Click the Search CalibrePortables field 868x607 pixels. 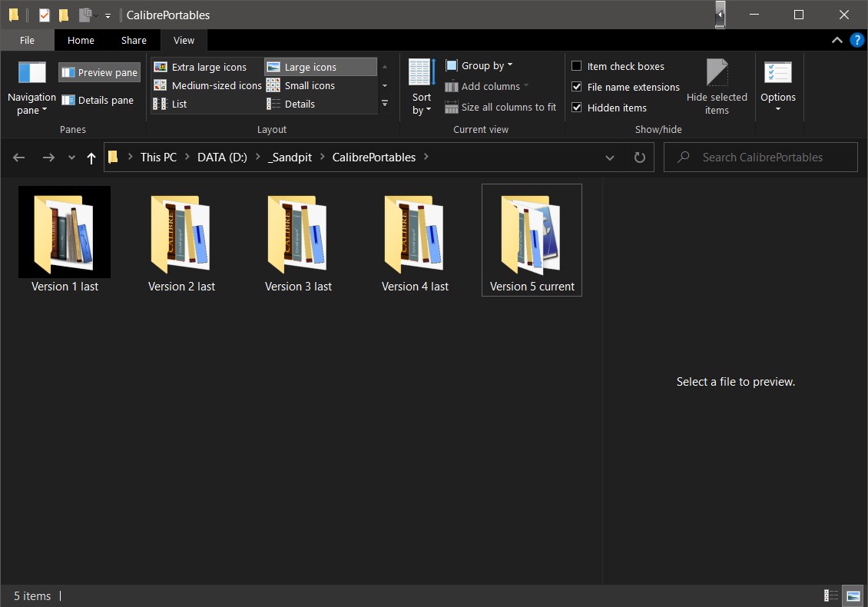[760, 158]
